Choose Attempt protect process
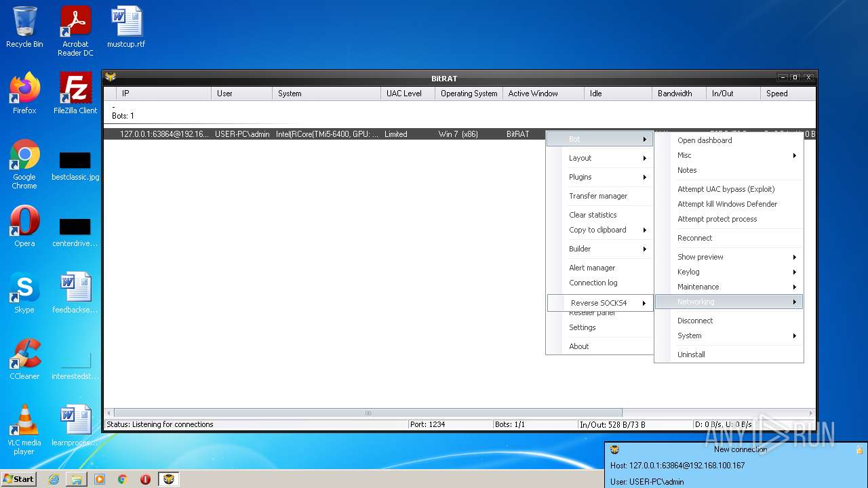Image resolution: width=868 pixels, height=488 pixels. pyautogui.click(x=728, y=219)
